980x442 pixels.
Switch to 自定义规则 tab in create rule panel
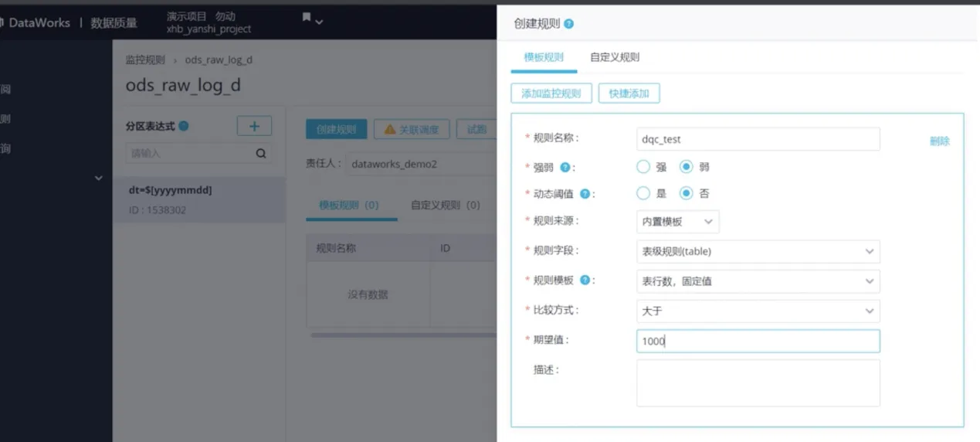coord(615,57)
